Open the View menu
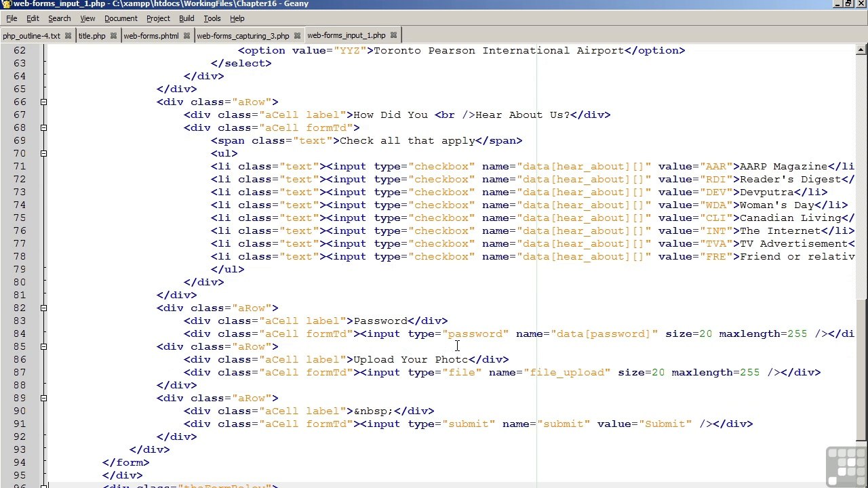Image resolution: width=868 pixels, height=488 pixels. click(x=87, y=18)
